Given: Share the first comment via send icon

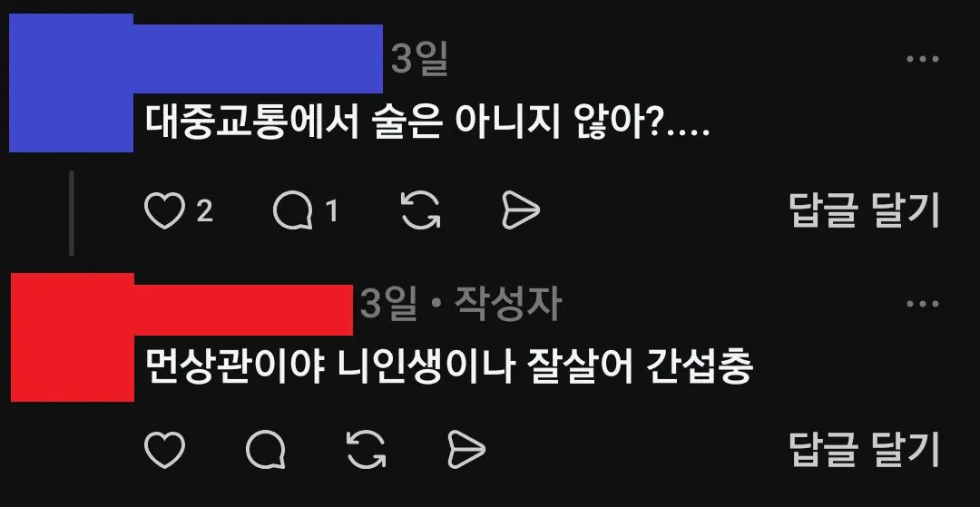Looking at the screenshot, I should pos(521,210).
